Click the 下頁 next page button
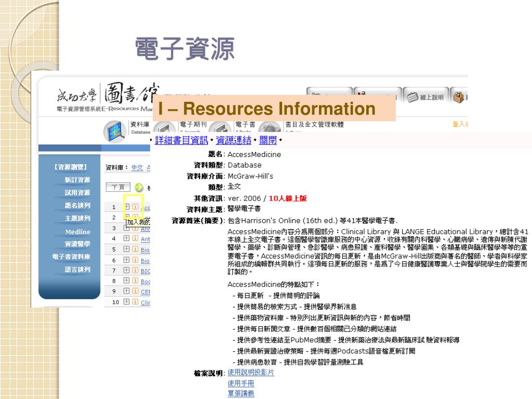532x399 pixels. 118,187
